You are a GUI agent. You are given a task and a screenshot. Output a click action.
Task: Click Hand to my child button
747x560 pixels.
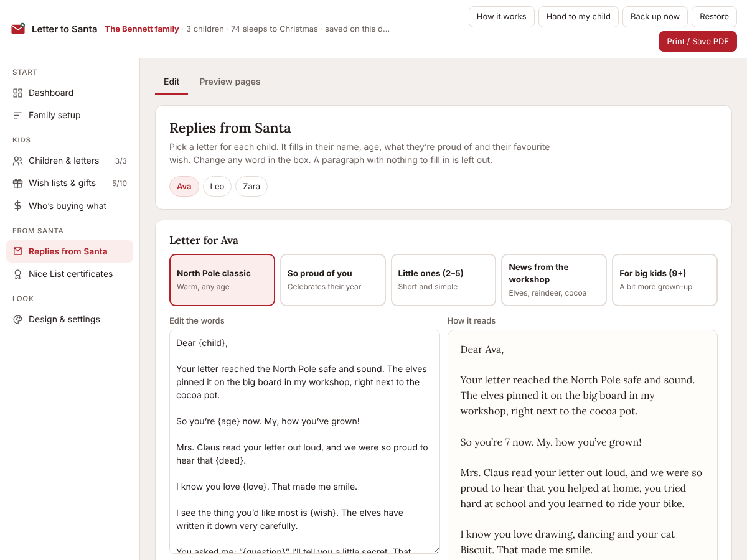coord(578,17)
